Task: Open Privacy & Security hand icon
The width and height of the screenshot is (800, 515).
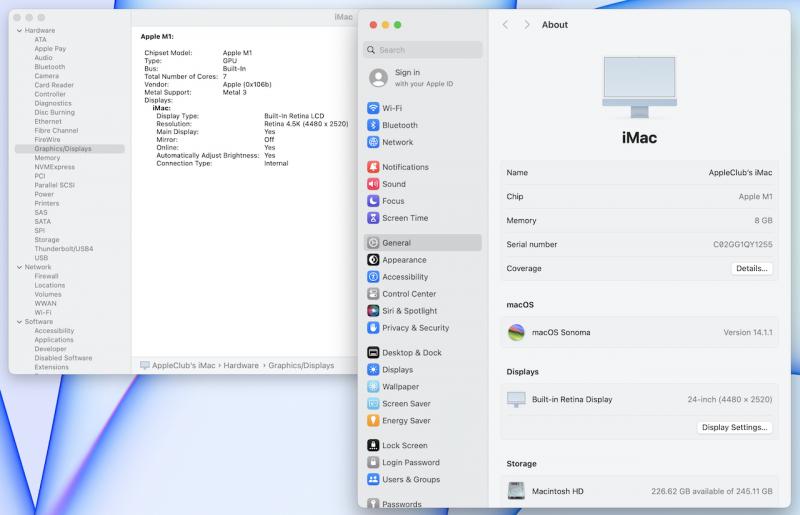Action: [373, 328]
